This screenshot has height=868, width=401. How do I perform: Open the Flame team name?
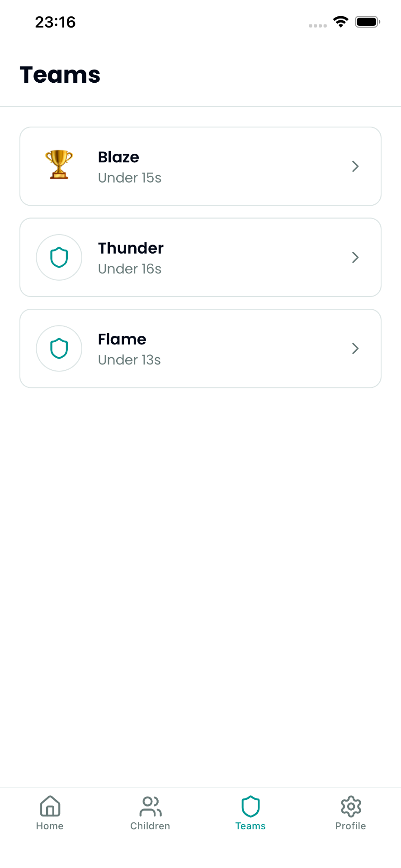click(122, 340)
